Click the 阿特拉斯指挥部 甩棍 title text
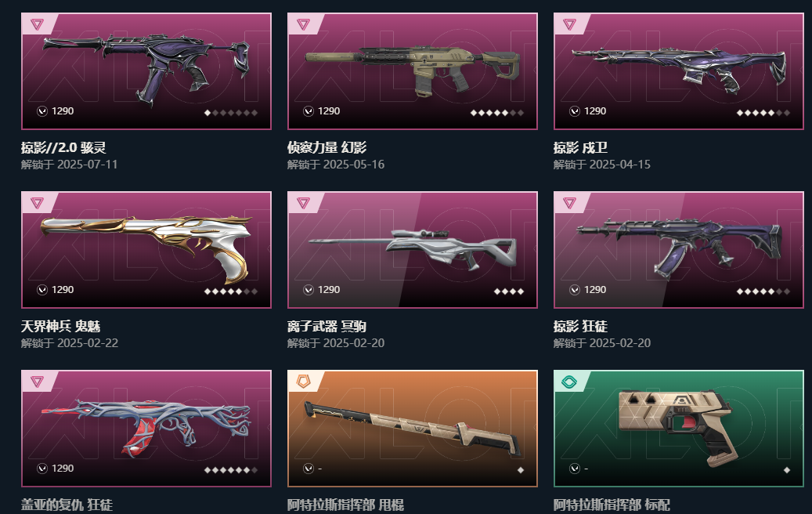This screenshot has width=812, height=514. [x=345, y=505]
